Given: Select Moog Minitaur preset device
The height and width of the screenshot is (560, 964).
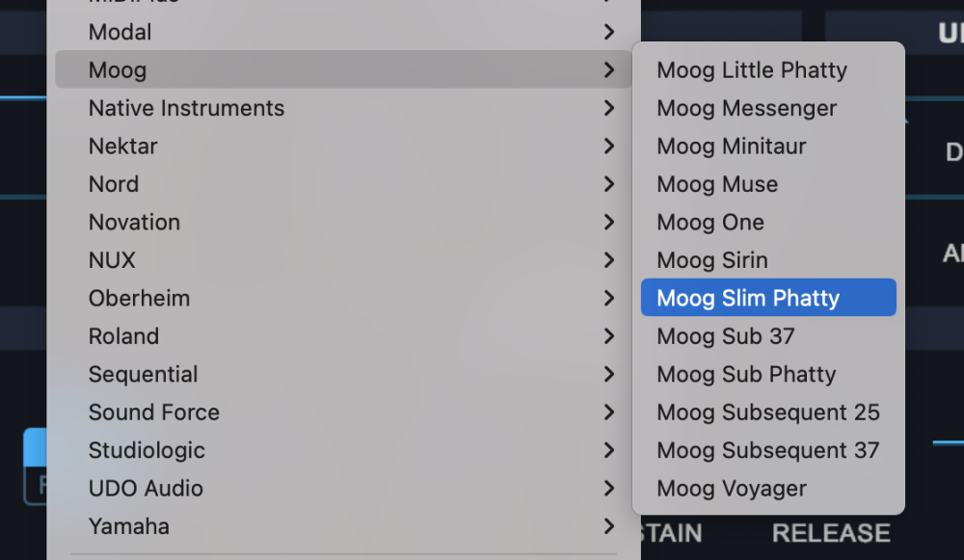Looking at the screenshot, I should pos(731,147).
